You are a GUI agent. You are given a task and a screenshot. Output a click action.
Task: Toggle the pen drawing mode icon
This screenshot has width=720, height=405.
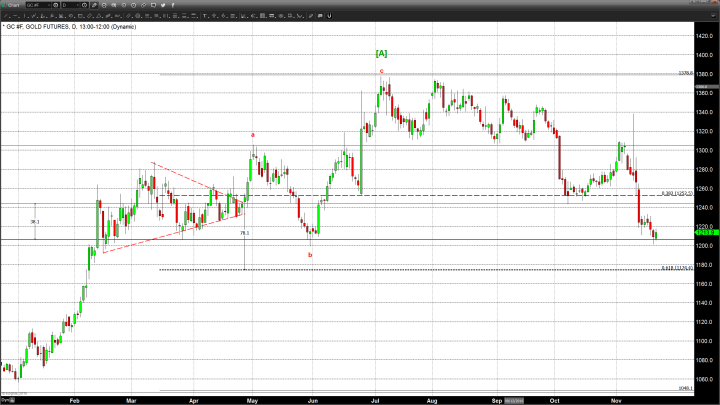(94, 5)
